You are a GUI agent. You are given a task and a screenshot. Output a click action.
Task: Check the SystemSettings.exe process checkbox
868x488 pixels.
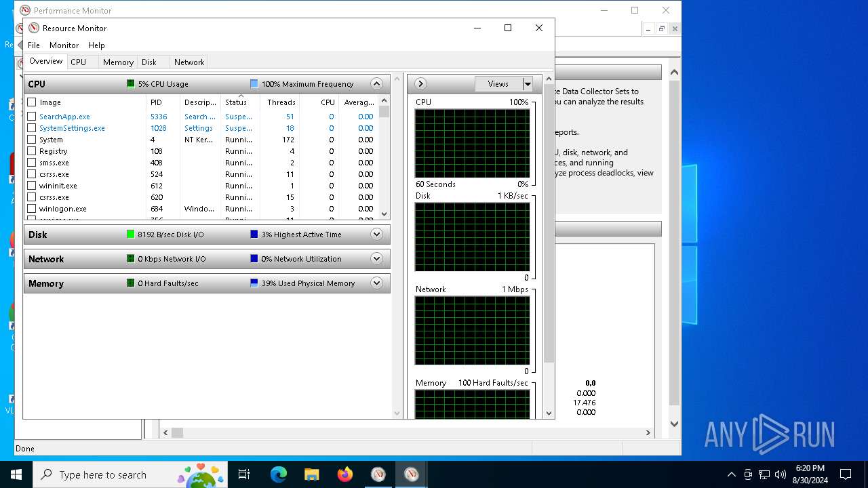(x=31, y=128)
